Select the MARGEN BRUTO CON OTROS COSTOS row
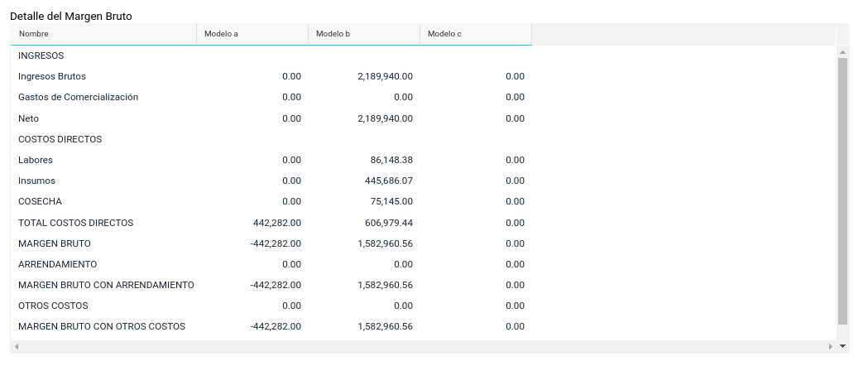The width and height of the screenshot is (868, 366). (x=102, y=326)
